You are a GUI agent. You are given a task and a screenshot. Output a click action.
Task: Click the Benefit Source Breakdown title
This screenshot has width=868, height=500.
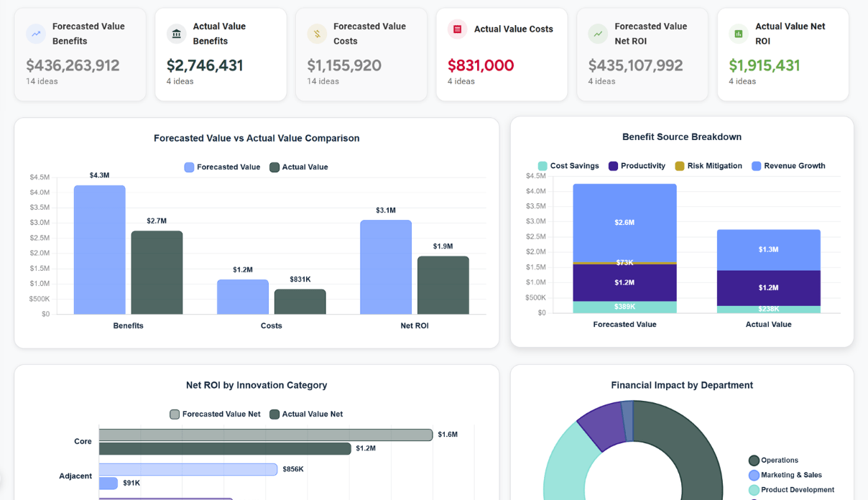click(682, 136)
